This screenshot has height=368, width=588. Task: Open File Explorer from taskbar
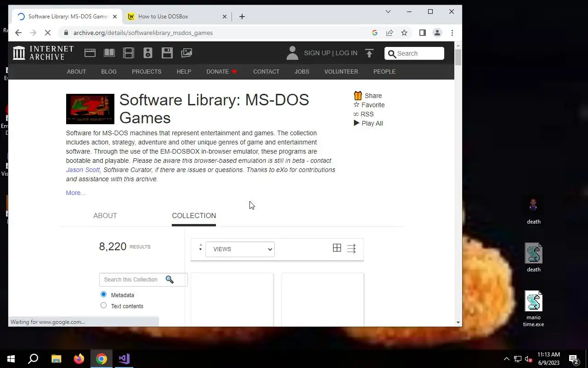click(x=56, y=359)
